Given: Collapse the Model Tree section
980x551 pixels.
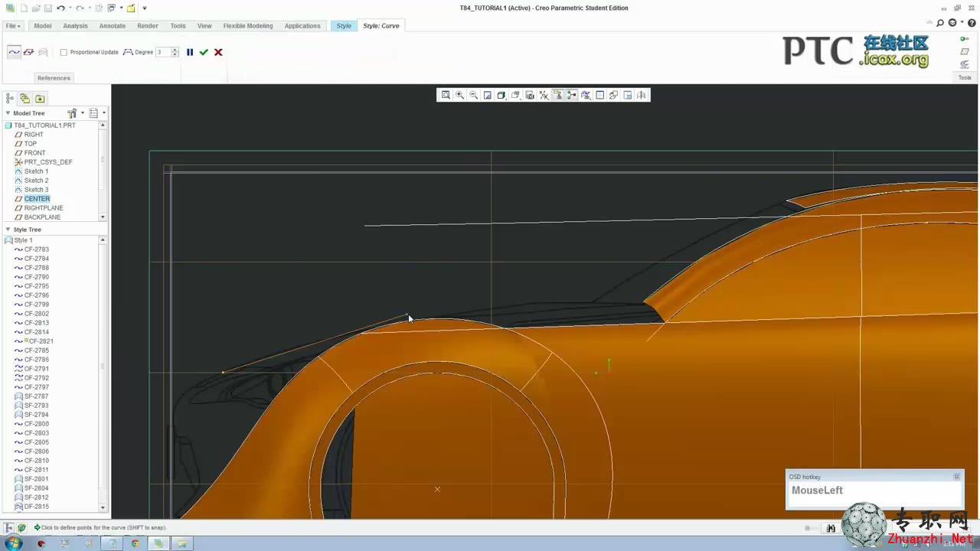Looking at the screenshot, I should pos(8,113).
